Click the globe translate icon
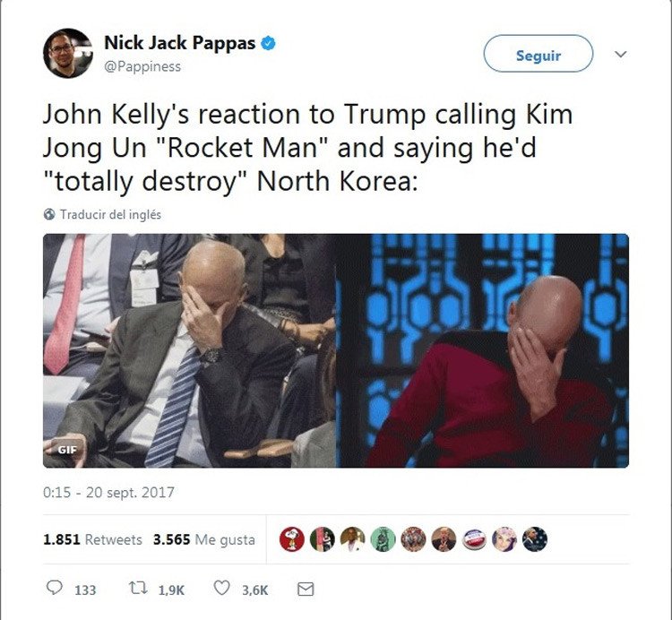Viewport: 672px width, 620px height. coord(49,214)
